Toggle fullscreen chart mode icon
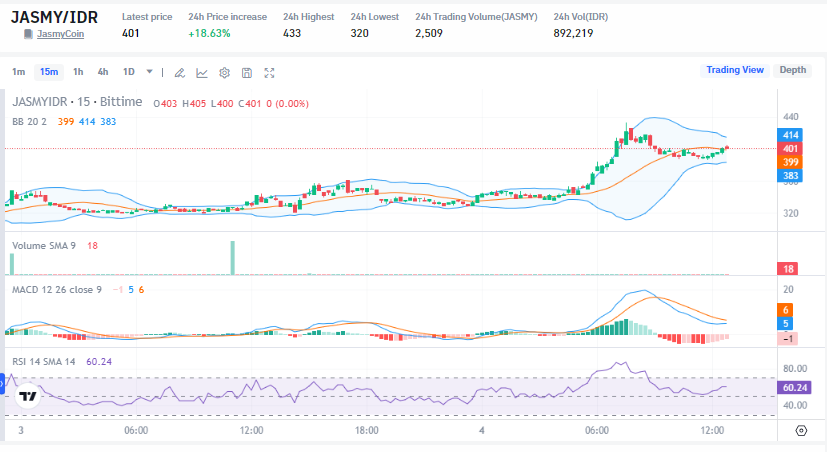 [270, 72]
